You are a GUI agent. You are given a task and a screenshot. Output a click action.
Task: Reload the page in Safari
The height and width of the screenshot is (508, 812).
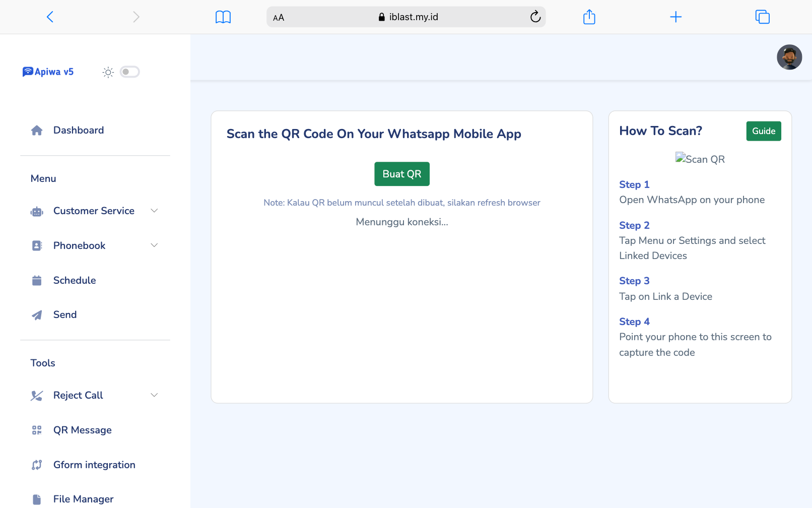[535, 17]
